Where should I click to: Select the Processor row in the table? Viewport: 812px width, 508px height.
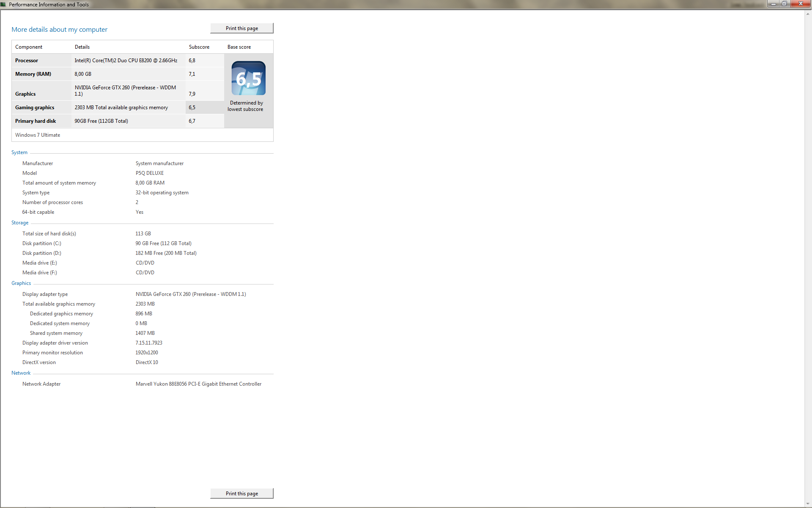(27, 61)
